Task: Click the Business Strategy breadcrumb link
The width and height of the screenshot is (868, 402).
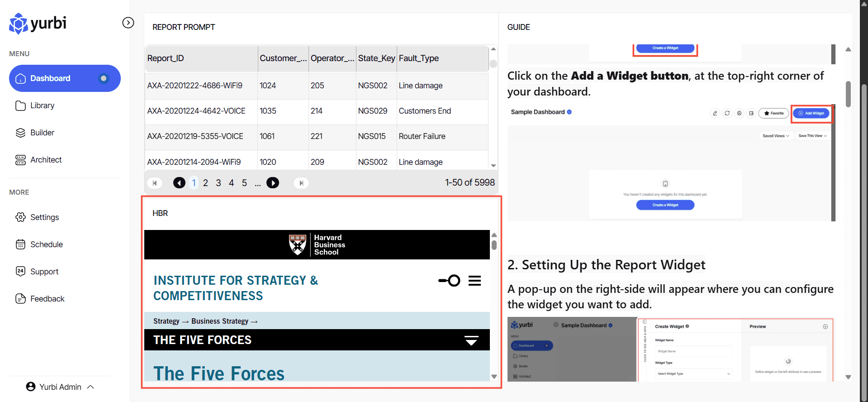Action: click(x=219, y=321)
